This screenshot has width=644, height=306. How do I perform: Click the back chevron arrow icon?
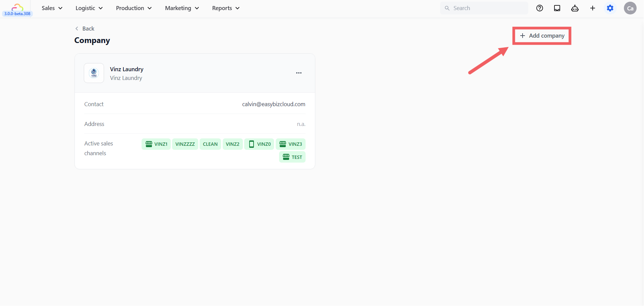(77, 29)
